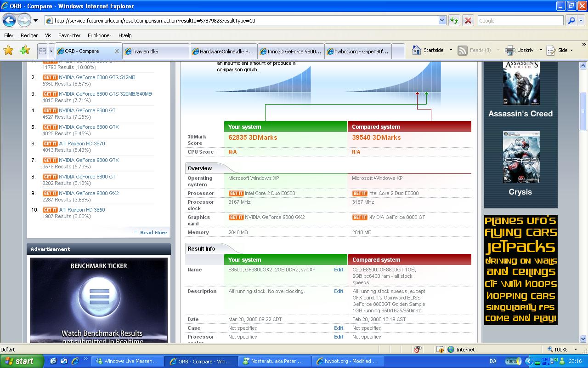Open the Feeds RSS icon
Image resolution: width=588 pixels, height=368 pixels.
pyautogui.click(x=463, y=50)
